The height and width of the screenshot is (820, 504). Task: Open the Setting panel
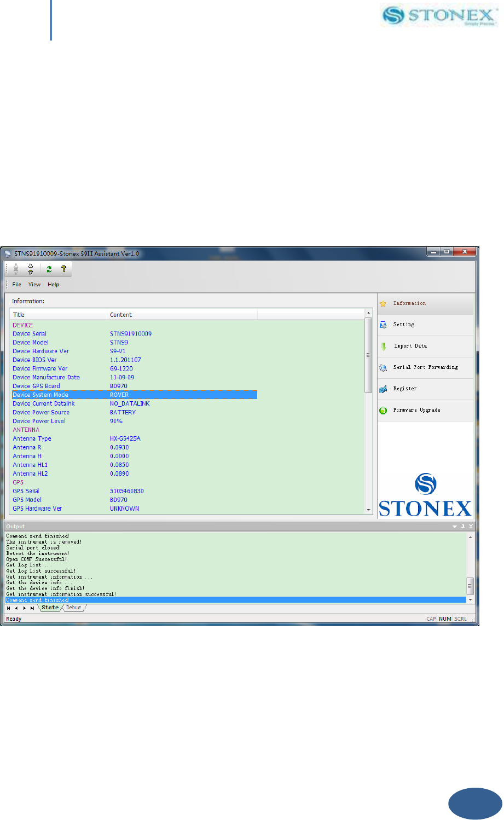[x=425, y=325]
